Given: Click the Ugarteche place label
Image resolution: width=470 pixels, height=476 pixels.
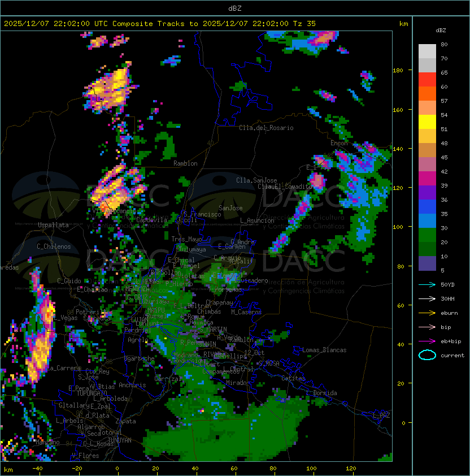Looking at the screenshot, I should point(140,359).
